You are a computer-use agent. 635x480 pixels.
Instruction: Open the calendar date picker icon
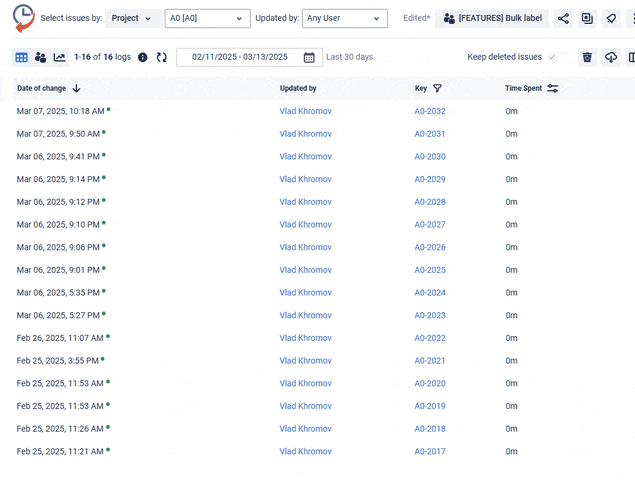click(309, 58)
